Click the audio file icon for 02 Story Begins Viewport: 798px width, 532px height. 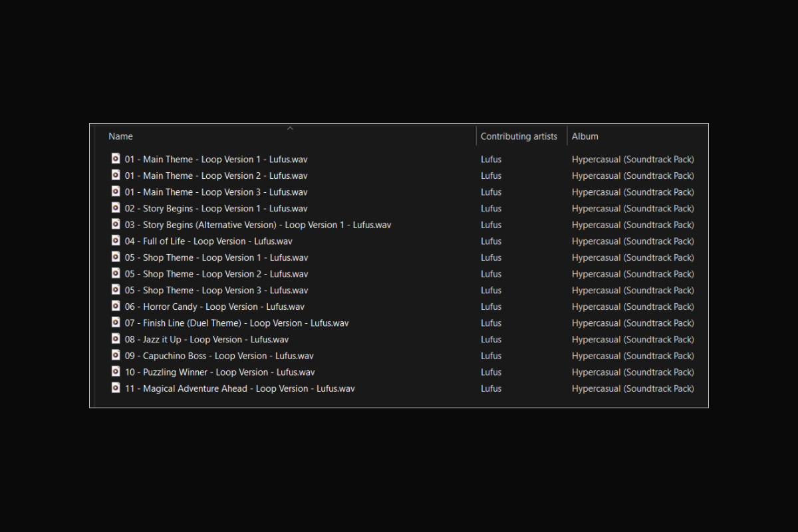pos(116,208)
